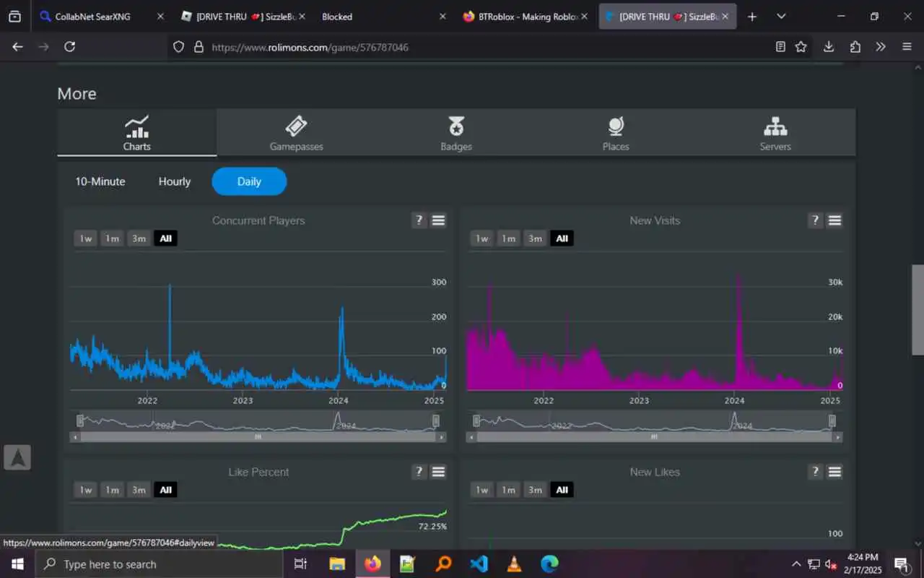924x578 pixels.
Task: Set New Likes range to All
Action: coord(562,490)
